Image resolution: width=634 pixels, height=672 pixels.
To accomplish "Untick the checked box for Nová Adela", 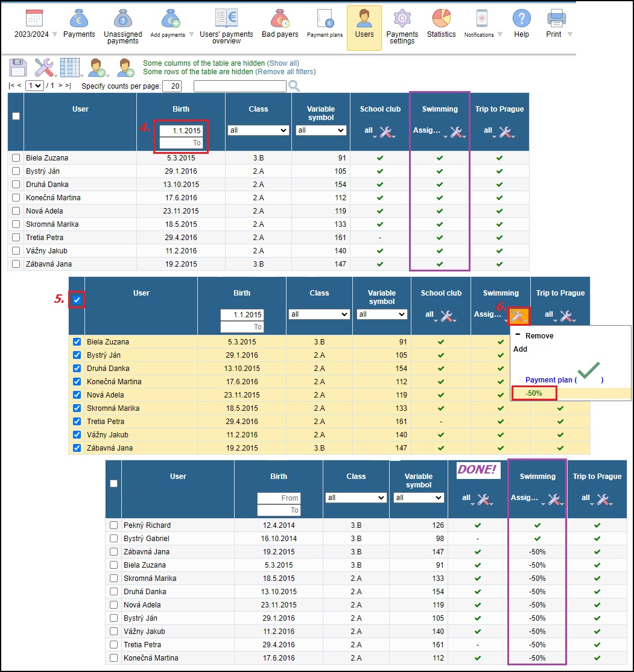I will pyautogui.click(x=77, y=395).
